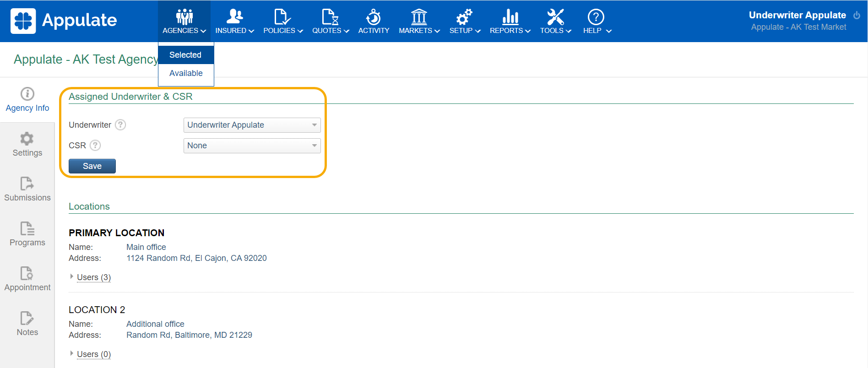Switch to the Settings sidebar tab
The width and height of the screenshot is (868, 368).
(27, 145)
